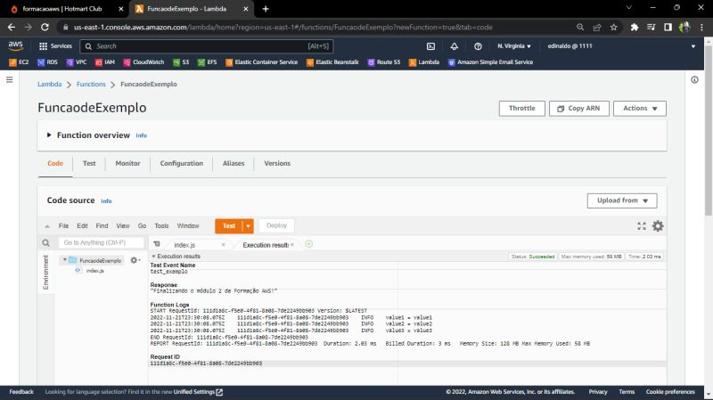Open the N. Virginia region selector
Image resolution: width=713 pixels, height=400 pixels.
pos(515,46)
